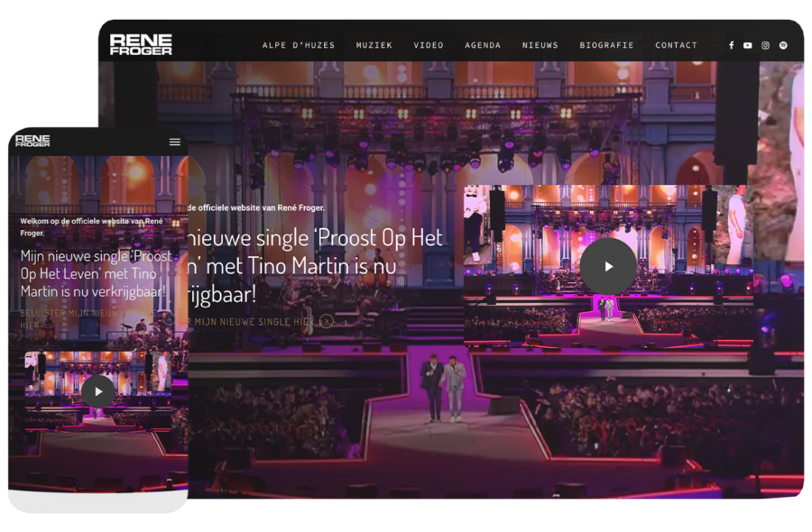Open the hamburger menu on mobile view
This screenshot has width=812, height=532.
click(175, 142)
